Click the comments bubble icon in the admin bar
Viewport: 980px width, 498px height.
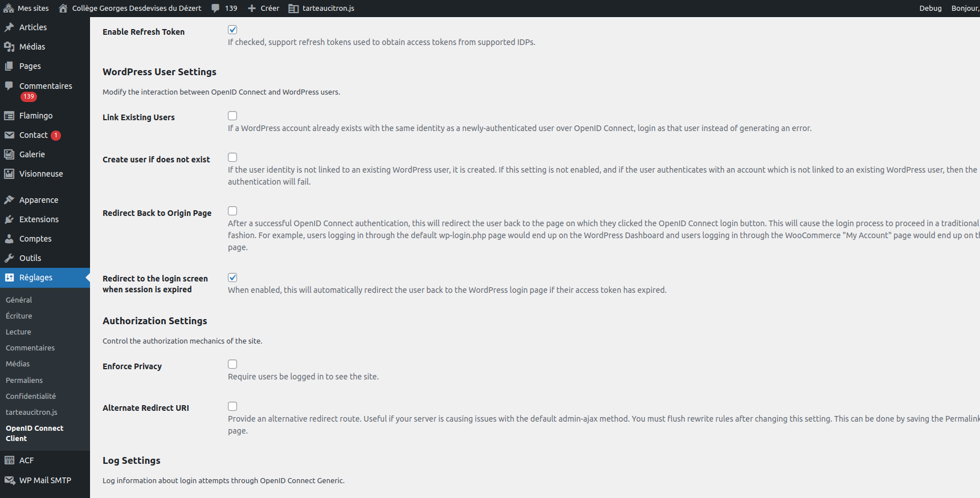pyautogui.click(x=215, y=9)
